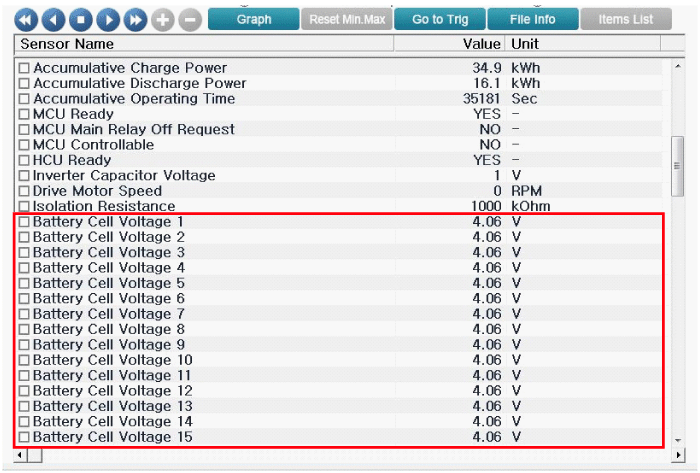Click the fast forward double arrow icon
The width and height of the screenshot is (700, 473).
click(135, 20)
